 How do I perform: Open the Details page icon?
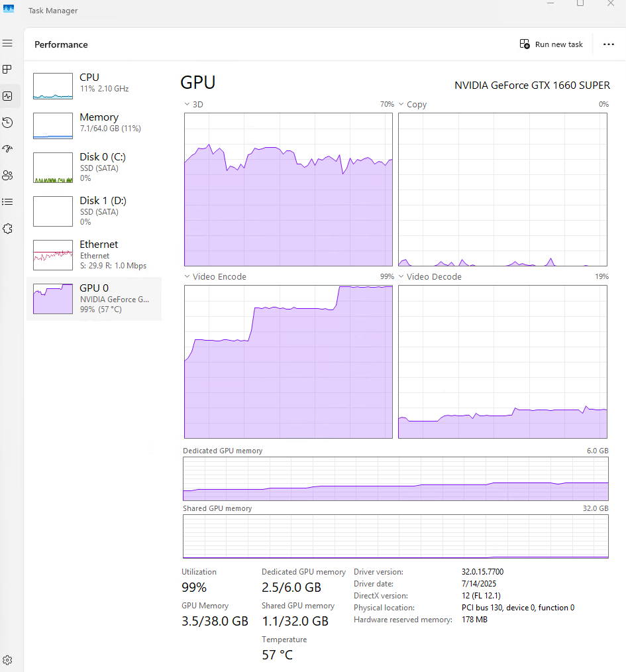7,202
